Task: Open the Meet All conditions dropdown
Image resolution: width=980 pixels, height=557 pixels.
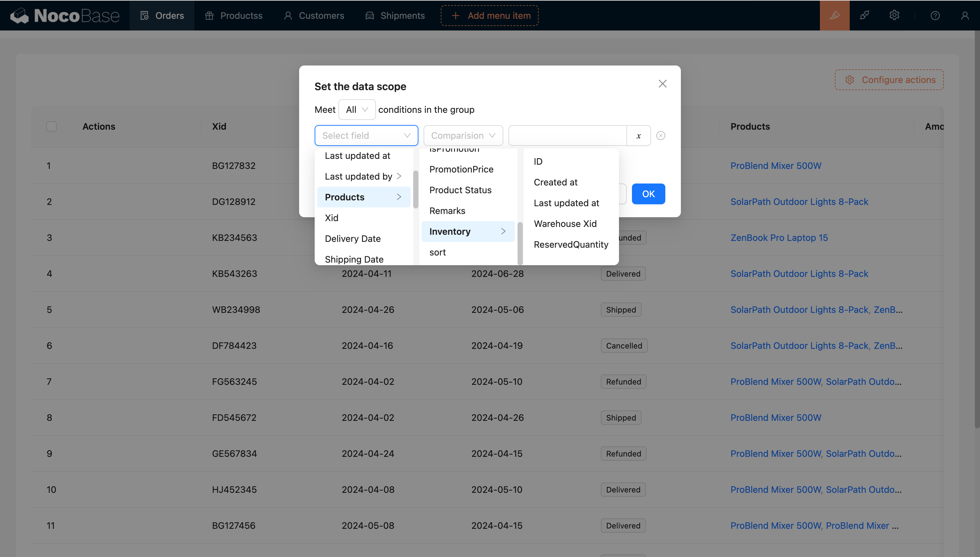Action: (356, 109)
